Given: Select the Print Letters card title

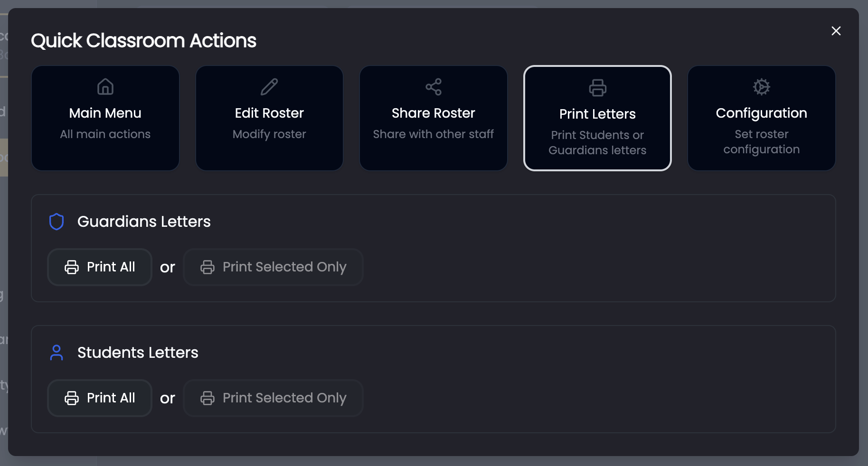Looking at the screenshot, I should 597,114.
